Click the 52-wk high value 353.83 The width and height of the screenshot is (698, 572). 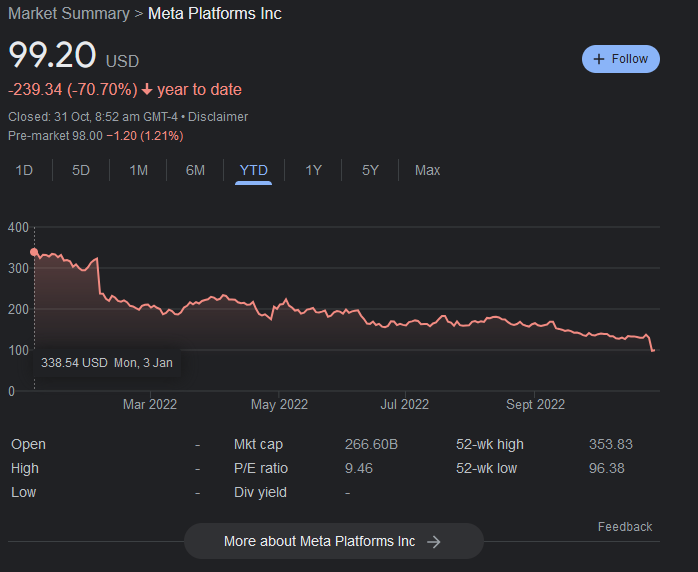pyautogui.click(x=611, y=444)
